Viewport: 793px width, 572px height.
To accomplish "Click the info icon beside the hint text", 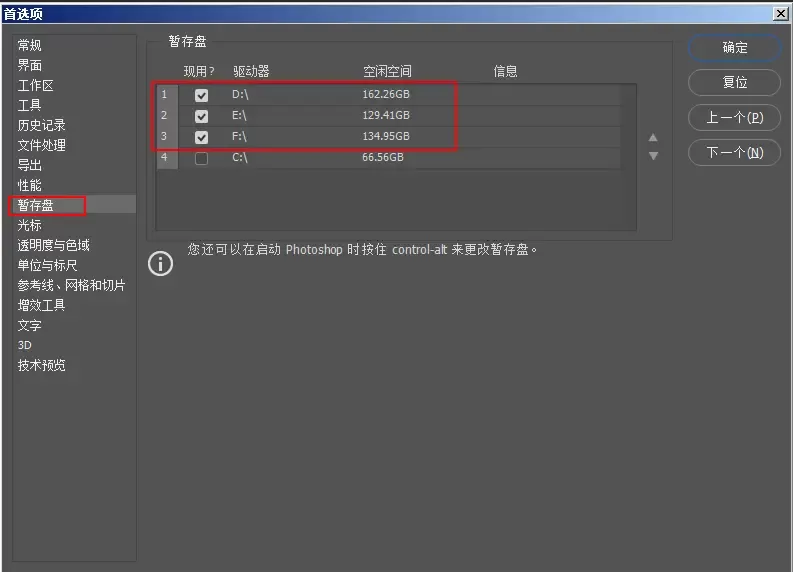I will [x=160, y=264].
